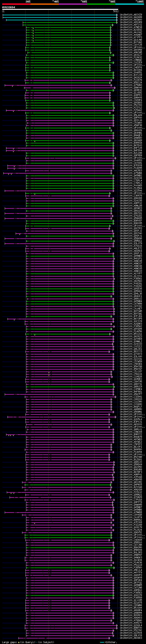The height and width of the screenshot is (644, 146).
Task: Select subject label UniRef100_Q2J892
Action: (131, 93)
